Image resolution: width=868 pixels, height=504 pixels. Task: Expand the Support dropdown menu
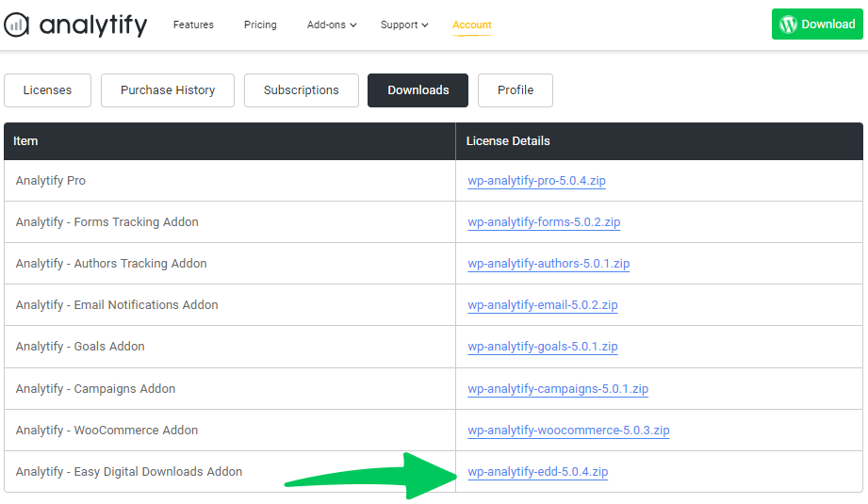pos(404,24)
